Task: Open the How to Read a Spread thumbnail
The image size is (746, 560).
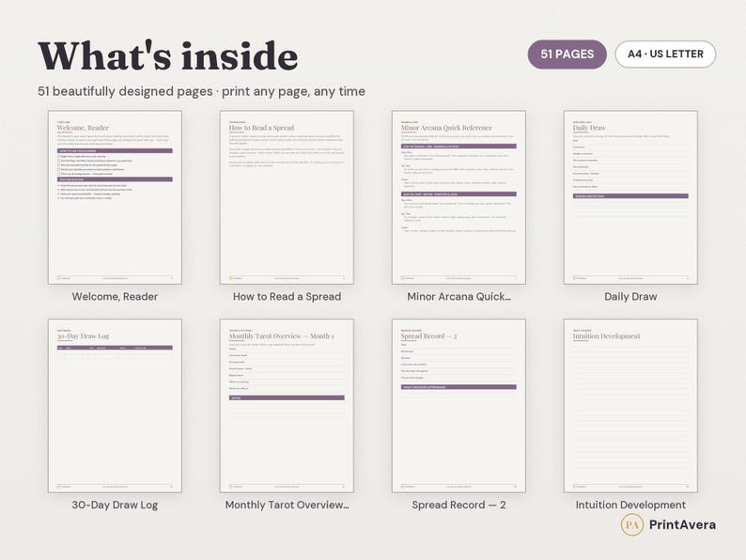Action: [x=287, y=197]
